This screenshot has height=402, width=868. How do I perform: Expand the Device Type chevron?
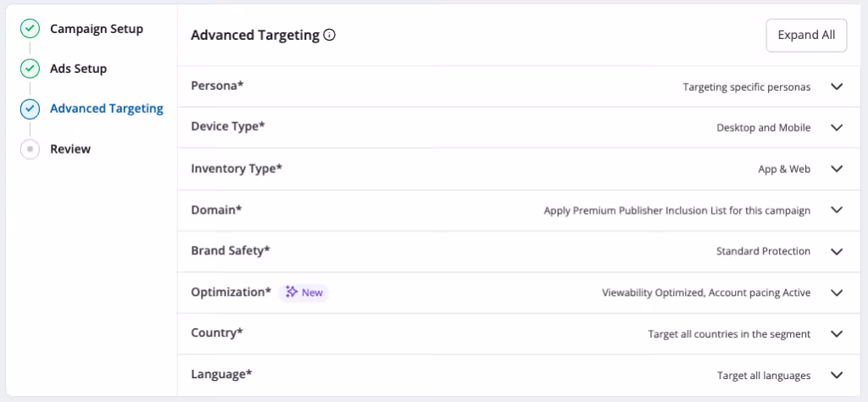837,127
